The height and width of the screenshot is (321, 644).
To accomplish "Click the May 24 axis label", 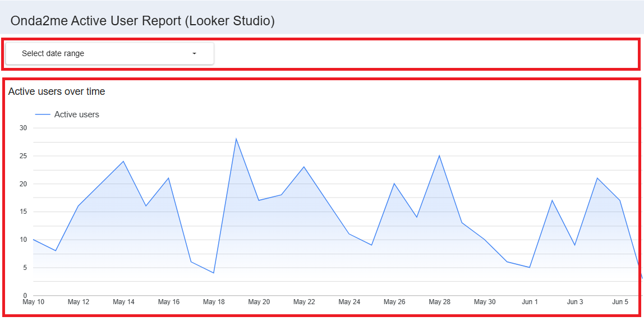I will click(x=349, y=302).
